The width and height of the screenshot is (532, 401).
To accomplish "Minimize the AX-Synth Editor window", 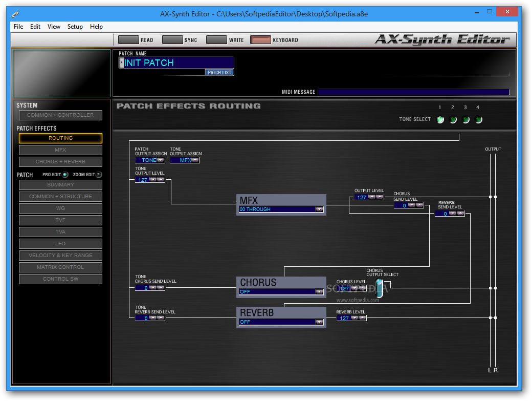I will tap(477, 12).
